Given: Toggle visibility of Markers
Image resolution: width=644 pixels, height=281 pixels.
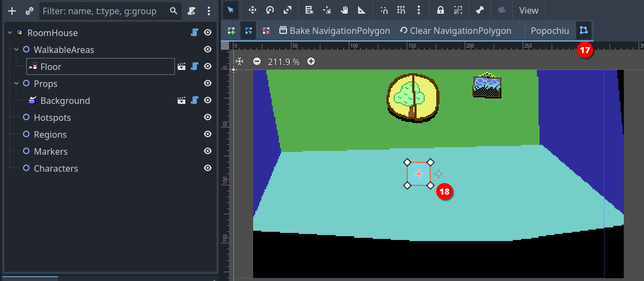Looking at the screenshot, I should (208, 151).
